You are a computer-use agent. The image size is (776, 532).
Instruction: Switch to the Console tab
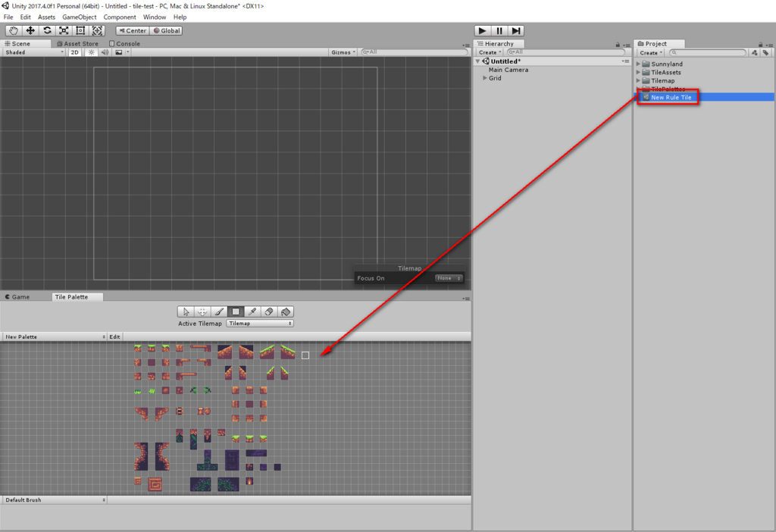tap(125, 43)
